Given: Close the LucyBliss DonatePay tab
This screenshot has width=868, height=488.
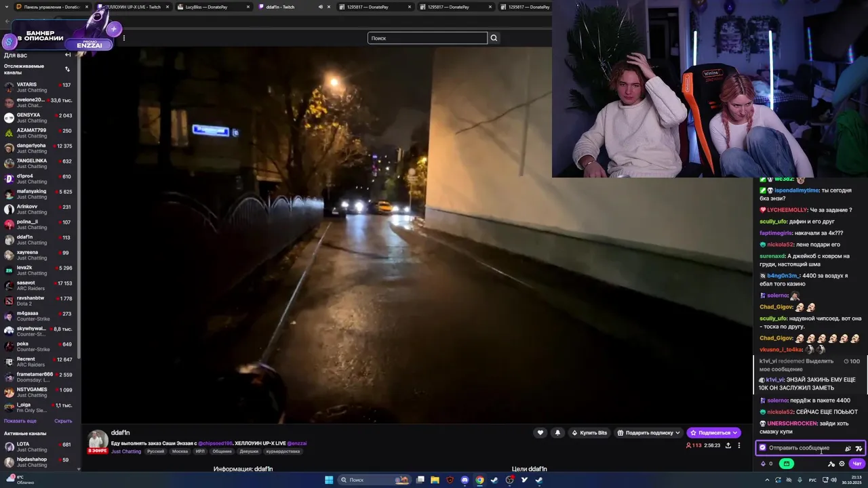Looking at the screenshot, I should click(248, 7).
